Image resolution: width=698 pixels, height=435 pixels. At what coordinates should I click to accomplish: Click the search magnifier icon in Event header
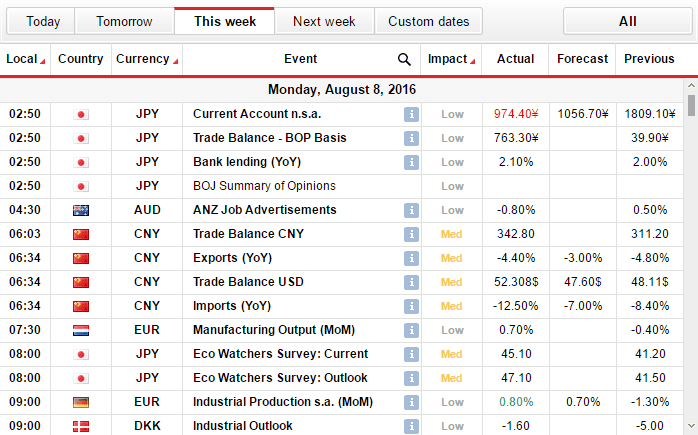coord(404,59)
